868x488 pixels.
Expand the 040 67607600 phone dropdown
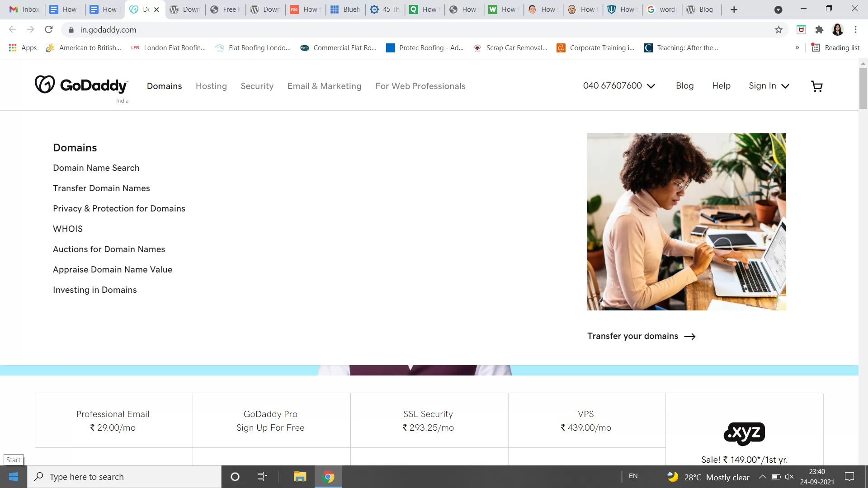tap(618, 86)
